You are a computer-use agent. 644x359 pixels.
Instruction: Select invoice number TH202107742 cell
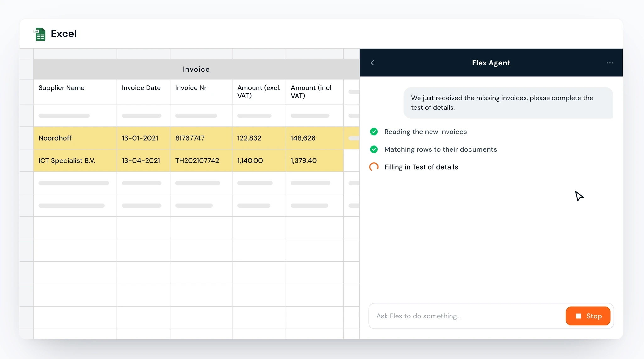point(201,160)
